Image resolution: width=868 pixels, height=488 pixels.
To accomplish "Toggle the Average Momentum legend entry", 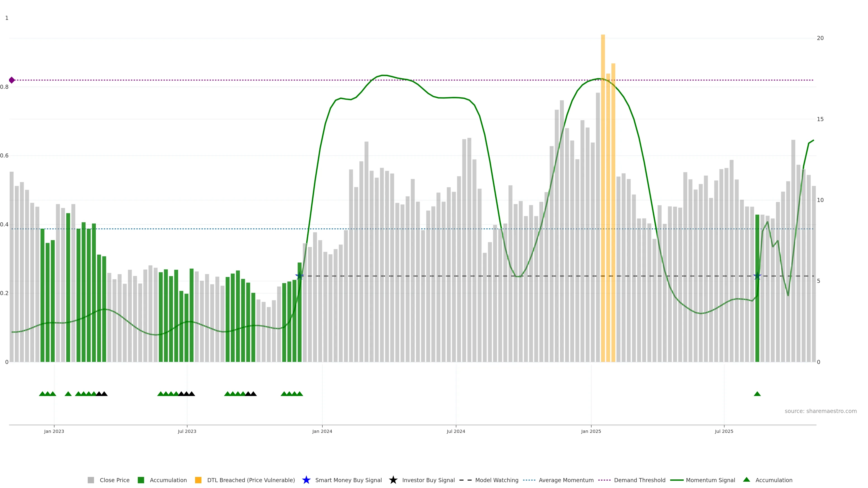I will 566,480.
